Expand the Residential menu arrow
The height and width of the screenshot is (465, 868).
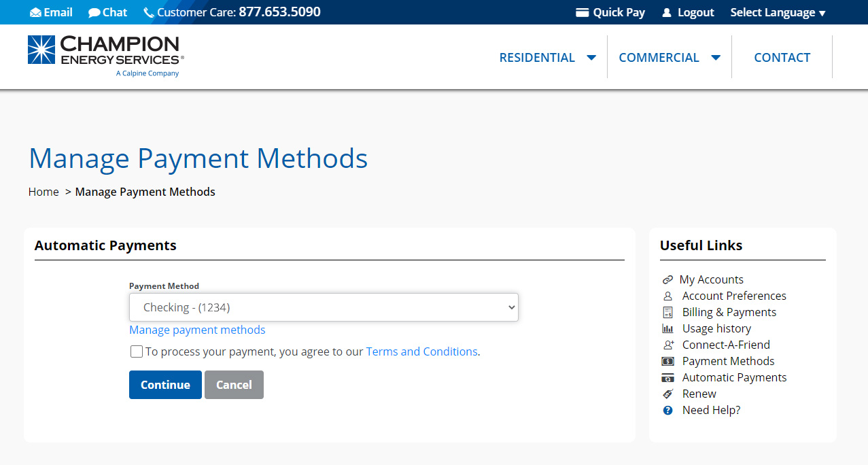pos(591,58)
